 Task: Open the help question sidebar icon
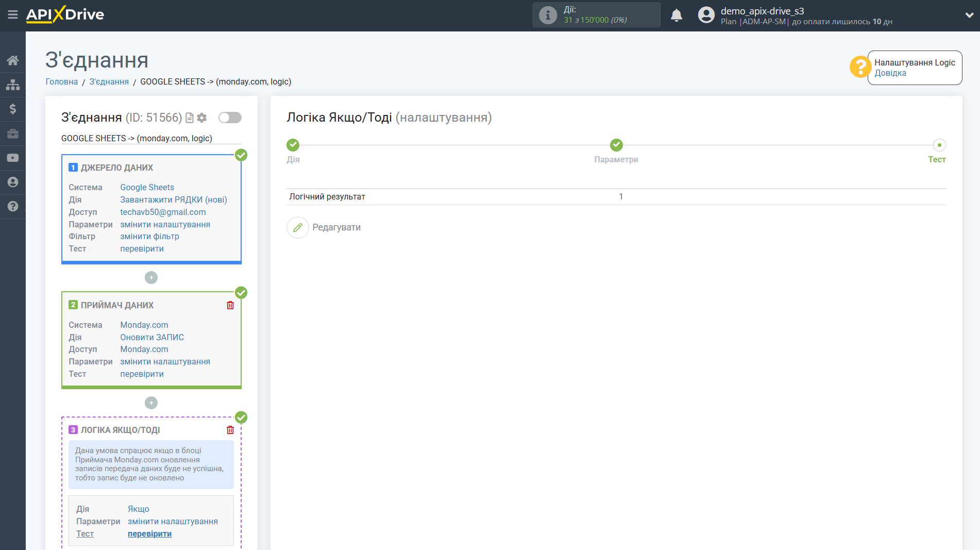[13, 206]
